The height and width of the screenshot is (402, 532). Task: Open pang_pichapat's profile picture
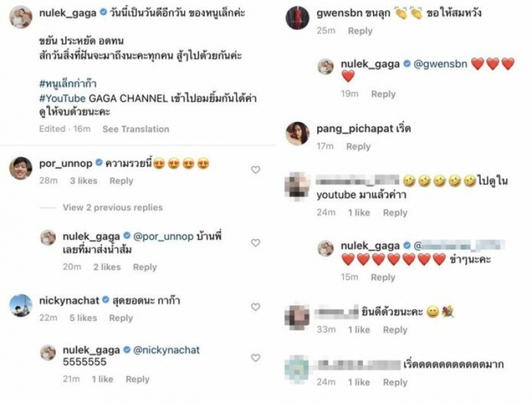(x=297, y=133)
